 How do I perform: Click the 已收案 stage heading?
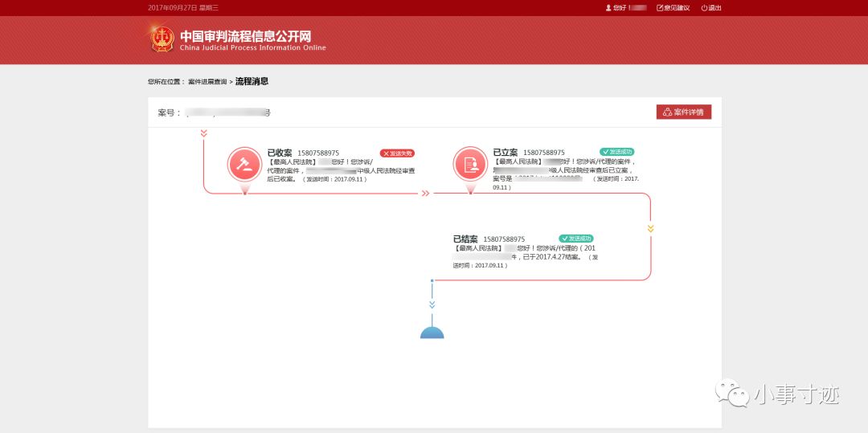click(x=280, y=153)
